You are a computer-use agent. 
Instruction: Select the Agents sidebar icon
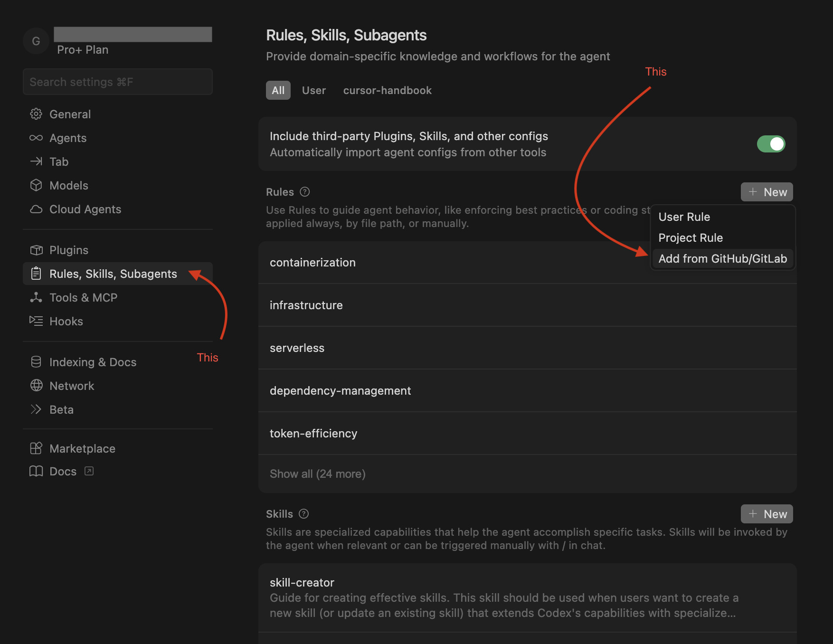point(36,138)
